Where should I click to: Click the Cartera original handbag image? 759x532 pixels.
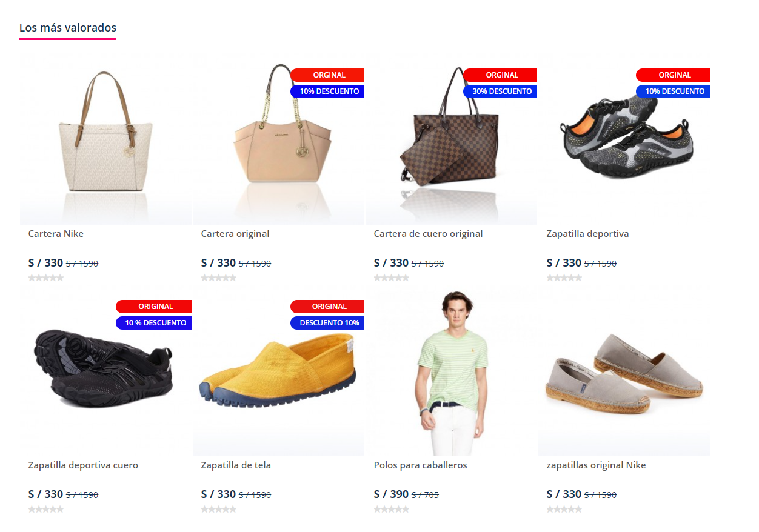[x=279, y=139]
